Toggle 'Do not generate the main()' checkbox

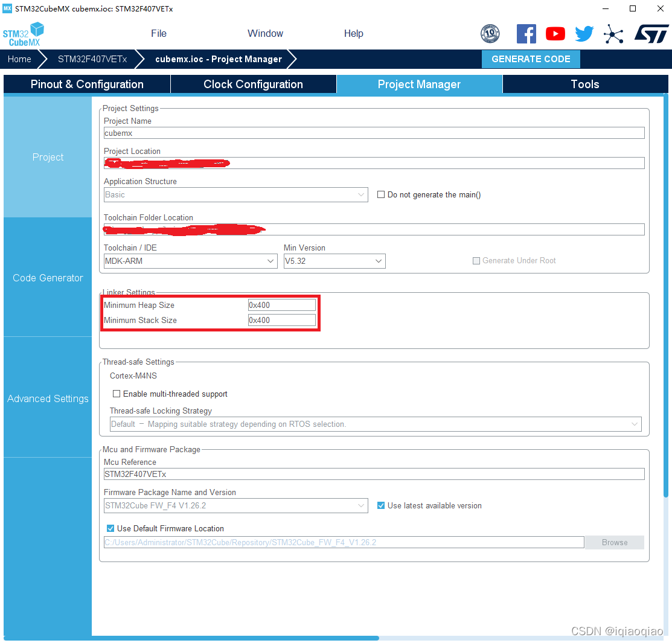point(380,194)
